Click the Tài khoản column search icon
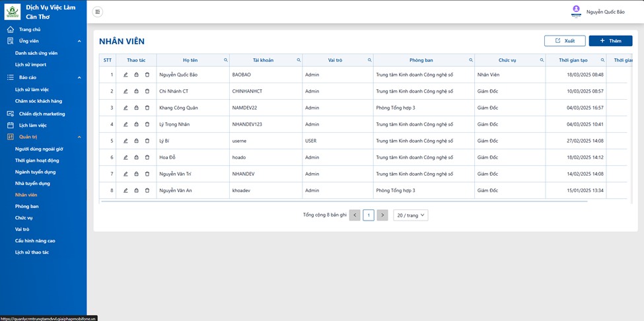 coord(299,60)
